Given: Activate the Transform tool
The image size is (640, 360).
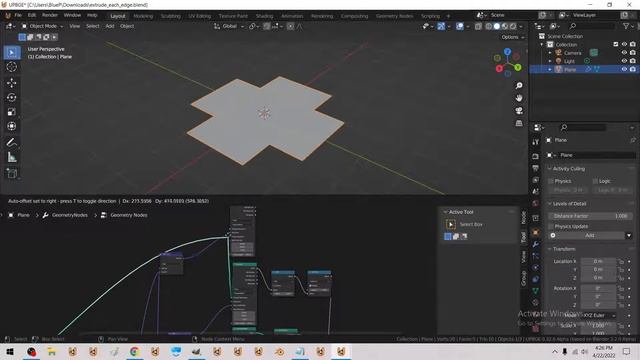Looking at the screenshot, I should click(12, 126).
